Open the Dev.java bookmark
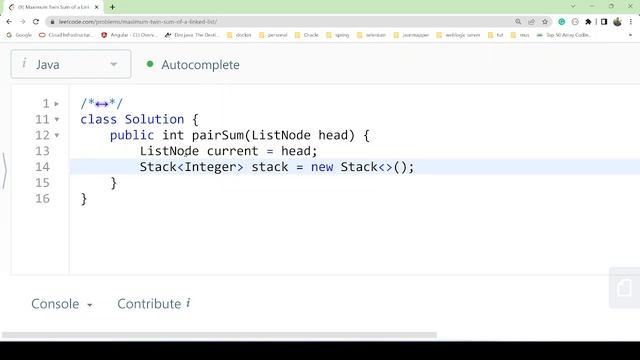 [x=192, y=35]
